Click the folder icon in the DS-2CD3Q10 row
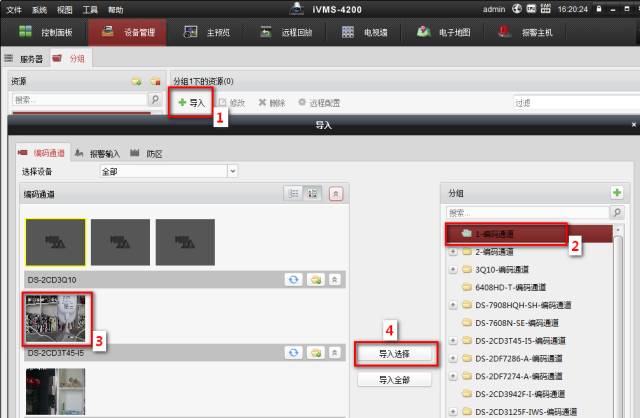Viewport: 640px width, 418px height. click(x=315, y=280)
